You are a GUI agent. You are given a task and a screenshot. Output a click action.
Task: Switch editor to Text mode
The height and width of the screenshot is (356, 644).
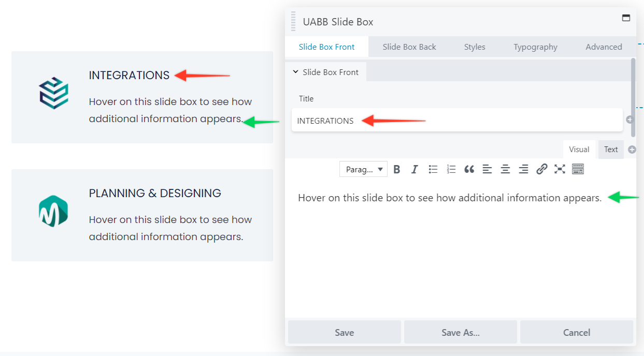pos(611,150)
